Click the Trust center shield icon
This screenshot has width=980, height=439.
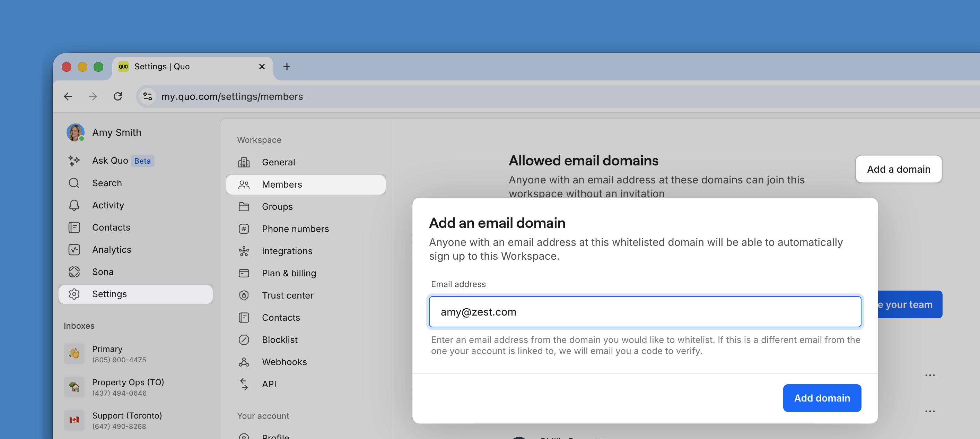click(244, 295)
